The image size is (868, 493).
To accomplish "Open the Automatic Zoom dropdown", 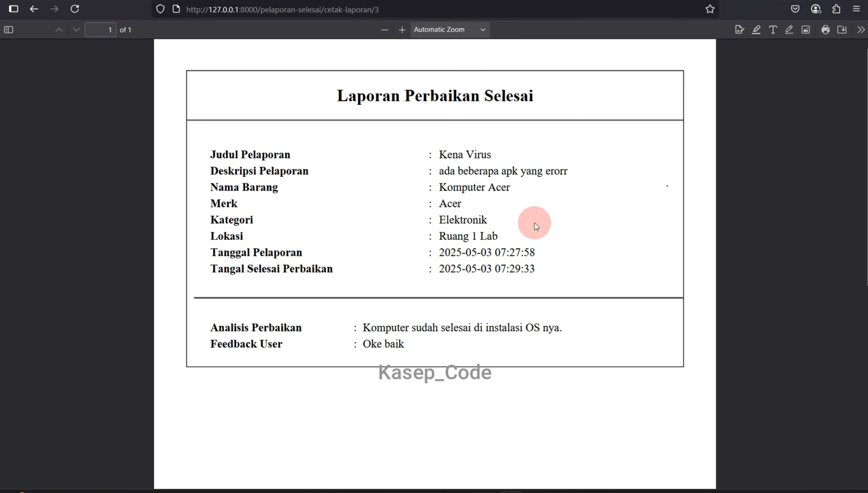I will [450, 30].
